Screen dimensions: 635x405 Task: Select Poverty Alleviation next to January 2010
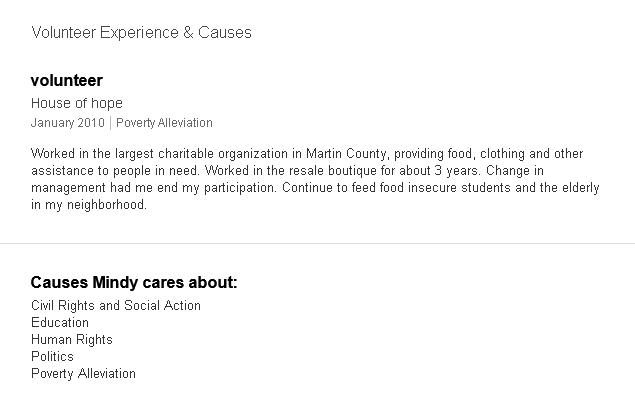pos(164,123)
